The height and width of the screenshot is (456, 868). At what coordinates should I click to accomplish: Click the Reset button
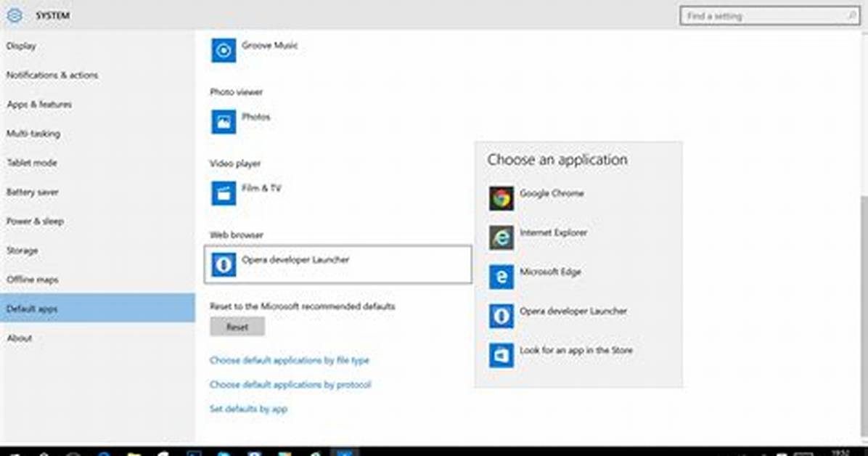pyautogui.click(x=237, y=327)
